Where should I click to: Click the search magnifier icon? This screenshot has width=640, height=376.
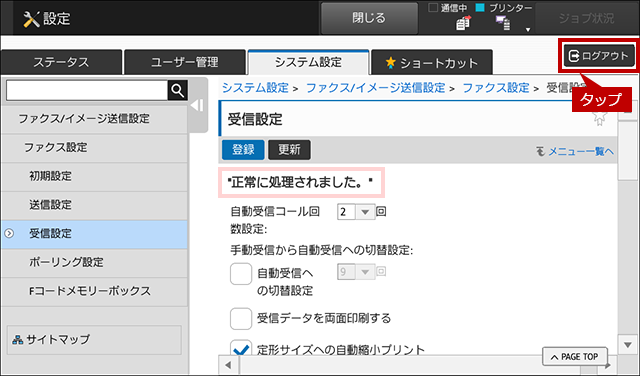[178, 90]
